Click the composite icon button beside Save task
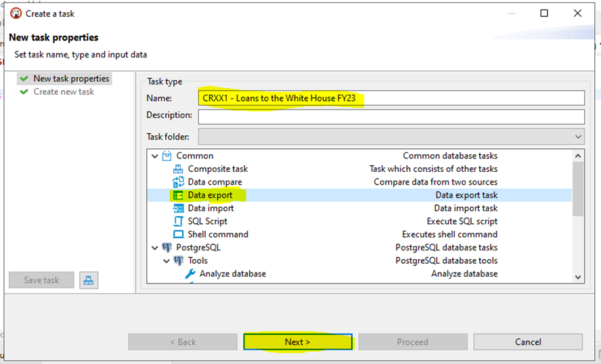Screen dimensions: 601x364 click(89, 280)
